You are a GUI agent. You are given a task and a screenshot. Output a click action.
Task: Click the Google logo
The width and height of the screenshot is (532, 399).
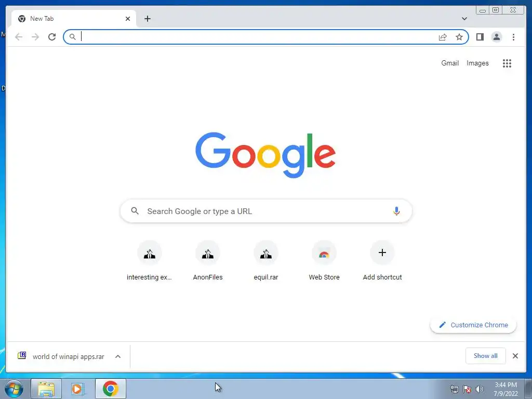click(265, 155)
